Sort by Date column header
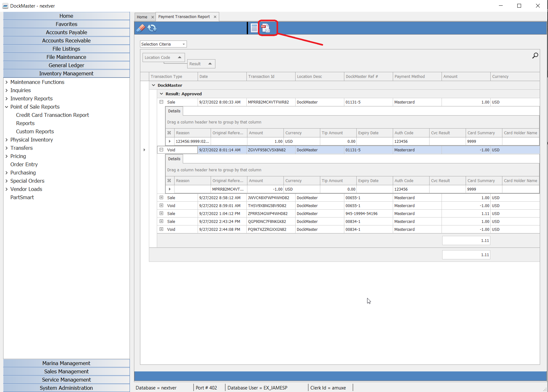 click(222, 77)
